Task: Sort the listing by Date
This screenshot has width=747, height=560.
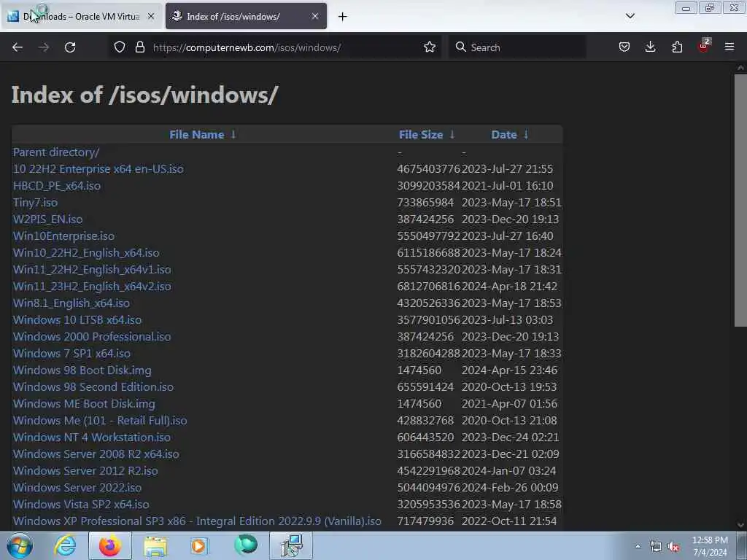Action: (504, 135)
